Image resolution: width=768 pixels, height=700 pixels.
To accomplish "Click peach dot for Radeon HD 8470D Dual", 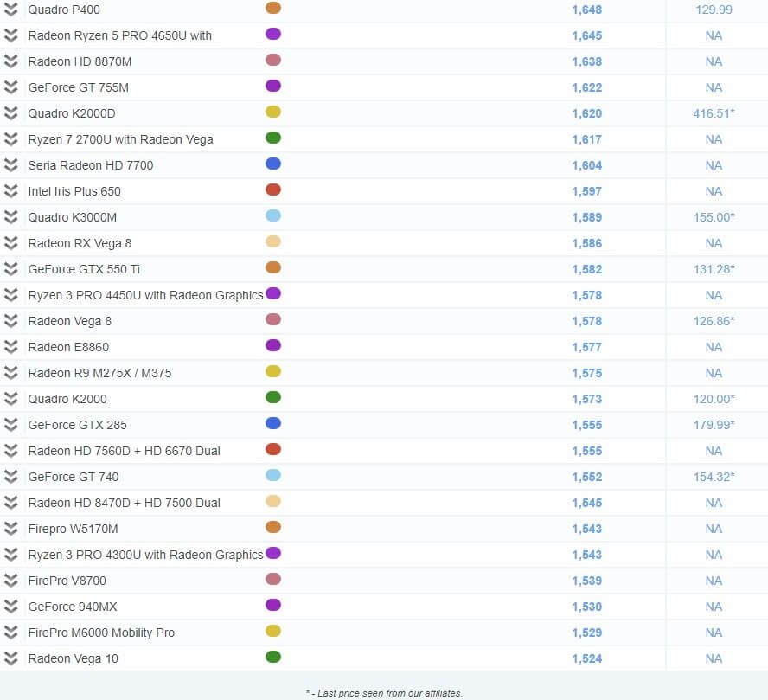I will (273, 501).
